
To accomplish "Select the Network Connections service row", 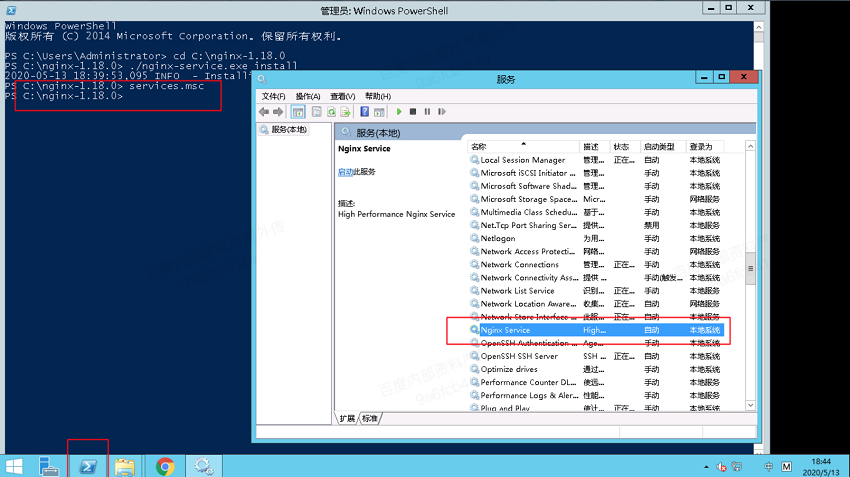I will [x=596, y=265].
